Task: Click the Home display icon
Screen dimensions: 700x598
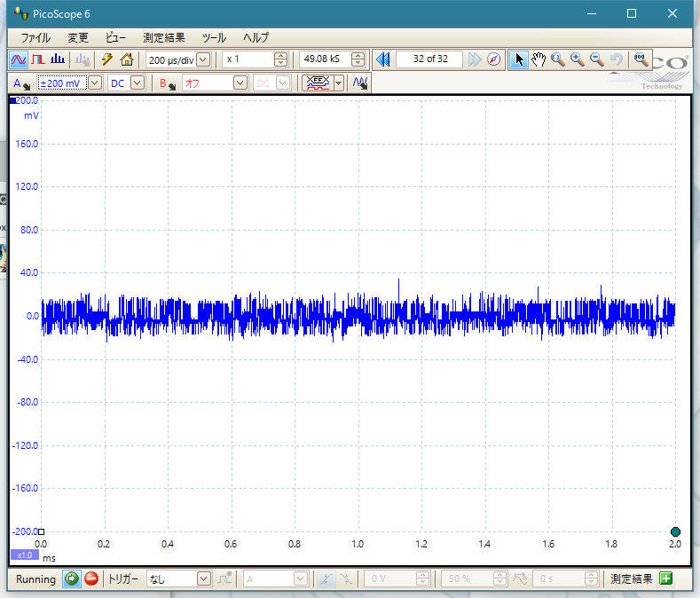Action: [x=127, y=59]
